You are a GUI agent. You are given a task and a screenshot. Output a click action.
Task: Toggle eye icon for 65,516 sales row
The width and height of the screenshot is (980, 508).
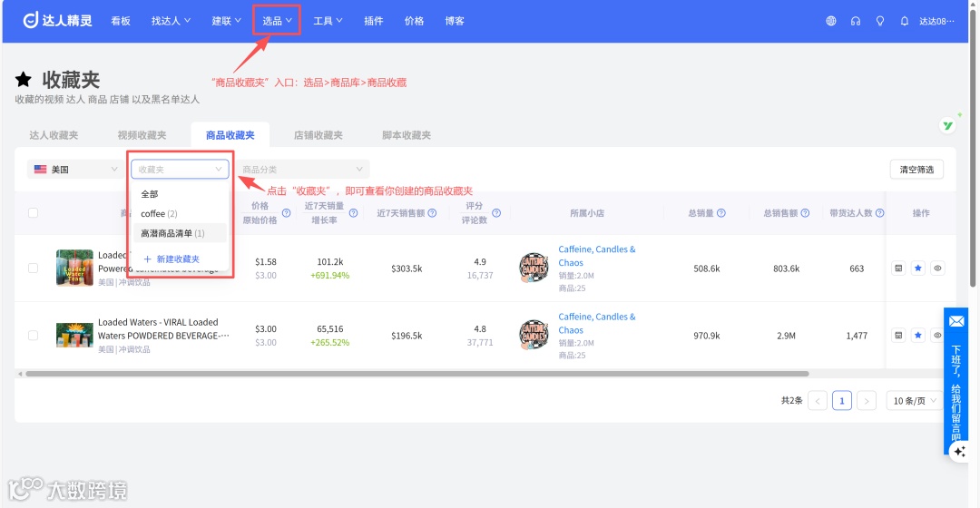pos(936,336)
